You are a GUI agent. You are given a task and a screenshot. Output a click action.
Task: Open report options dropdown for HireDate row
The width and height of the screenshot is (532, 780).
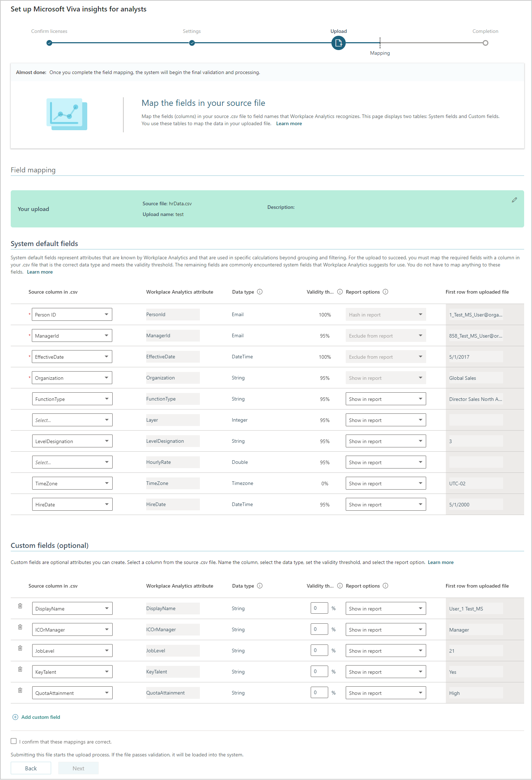click(x=386, y=504)
